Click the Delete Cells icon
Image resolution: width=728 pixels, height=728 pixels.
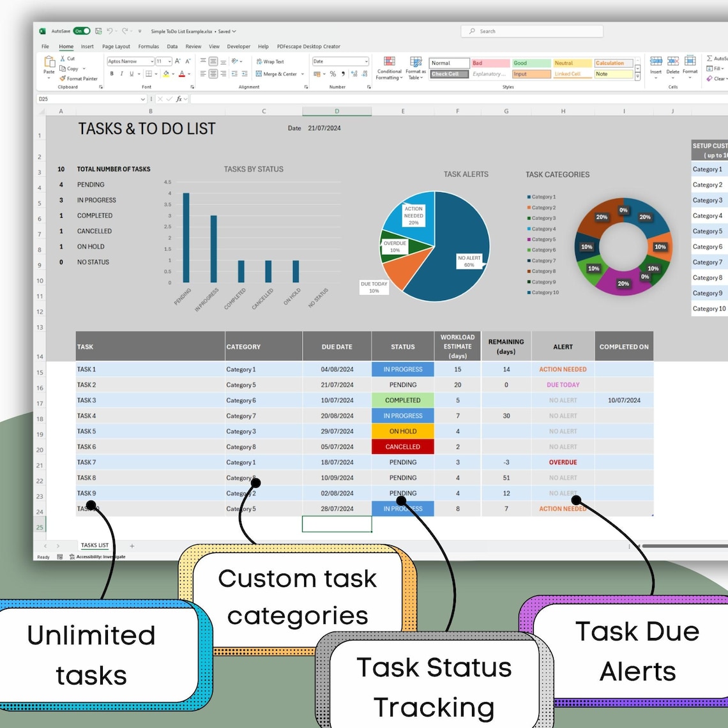pos(672,62)
